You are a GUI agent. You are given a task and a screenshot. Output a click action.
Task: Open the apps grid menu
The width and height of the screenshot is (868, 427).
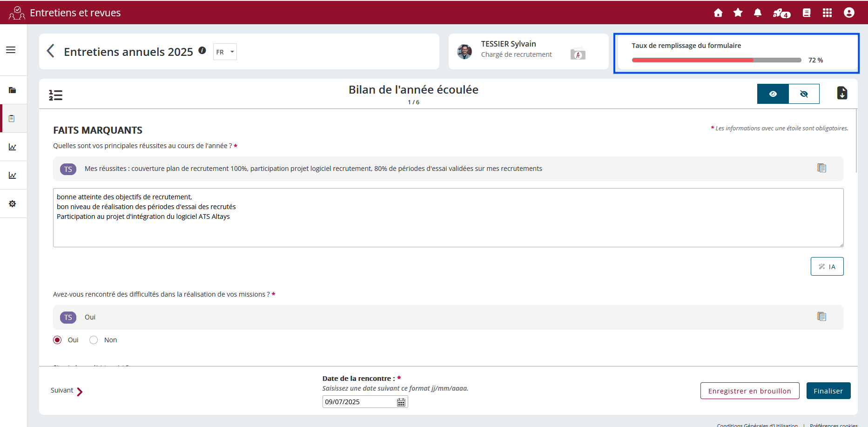click(x=827, y=13)
